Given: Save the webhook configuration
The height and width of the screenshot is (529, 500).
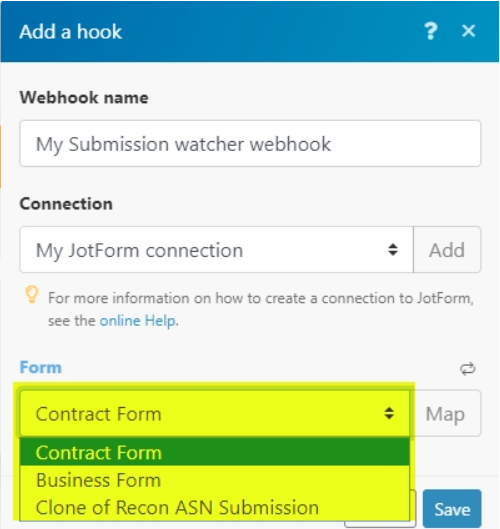Looking at the screenshot, I should [452, 509].
